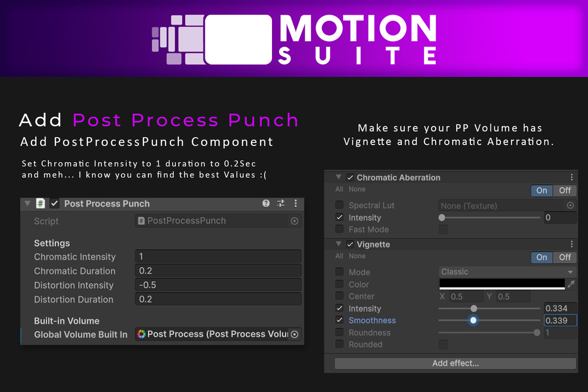Disable the Post Process Punch component checkbox
The height and width of the screenshot is (392, 588).
tap(54, 203)
